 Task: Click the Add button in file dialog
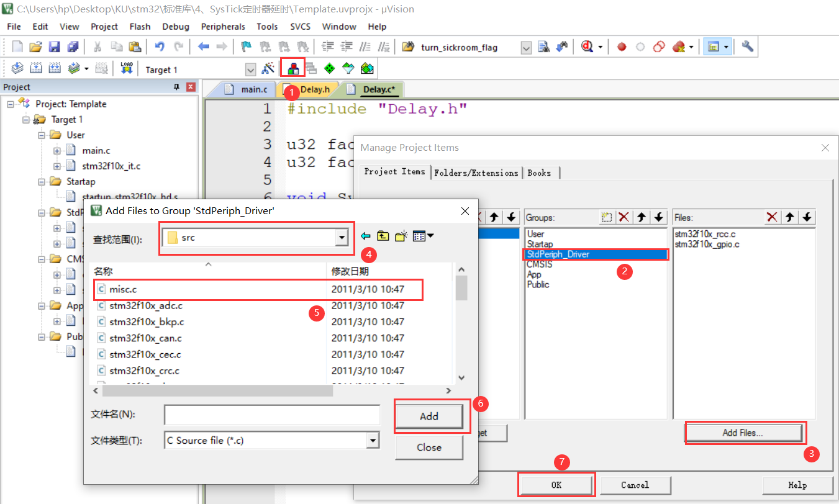pyautogui.click(x=429, y=416)
